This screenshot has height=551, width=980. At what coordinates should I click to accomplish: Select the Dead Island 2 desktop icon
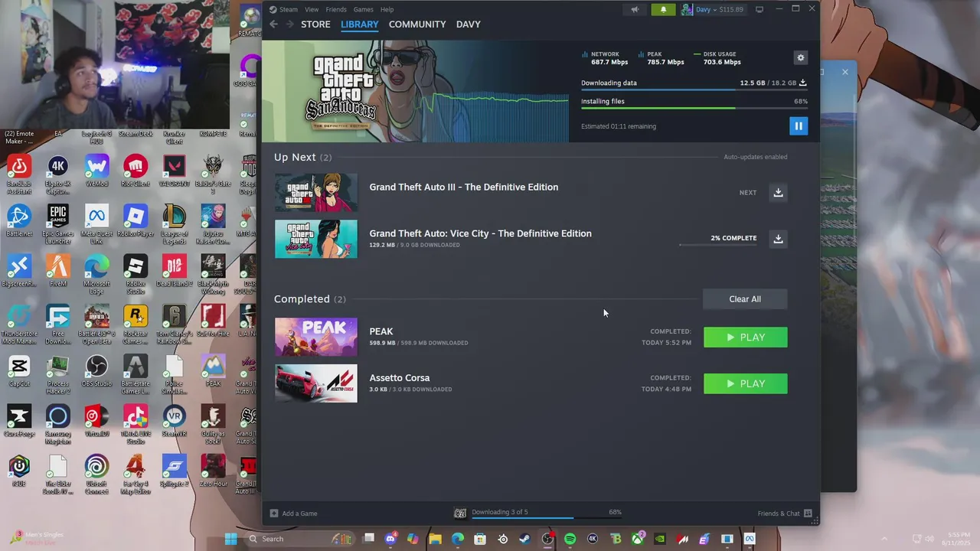click(175, 271)
